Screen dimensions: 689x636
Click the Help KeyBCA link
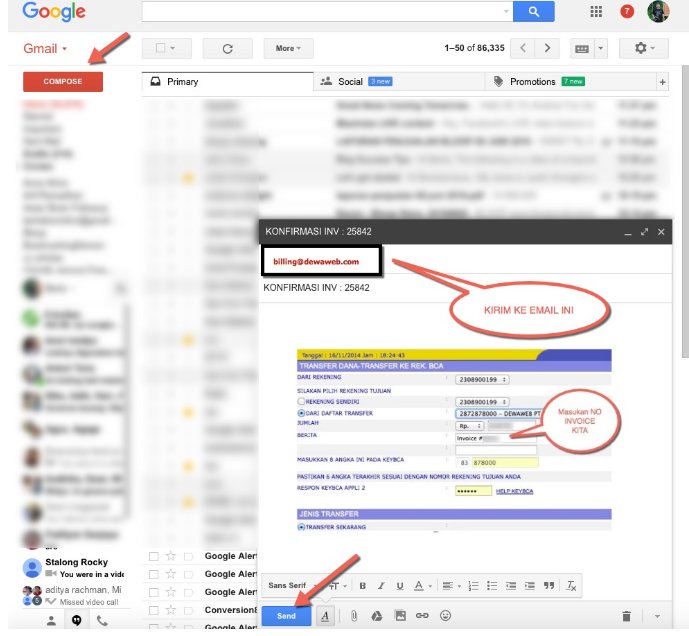[x=514, y=491]
